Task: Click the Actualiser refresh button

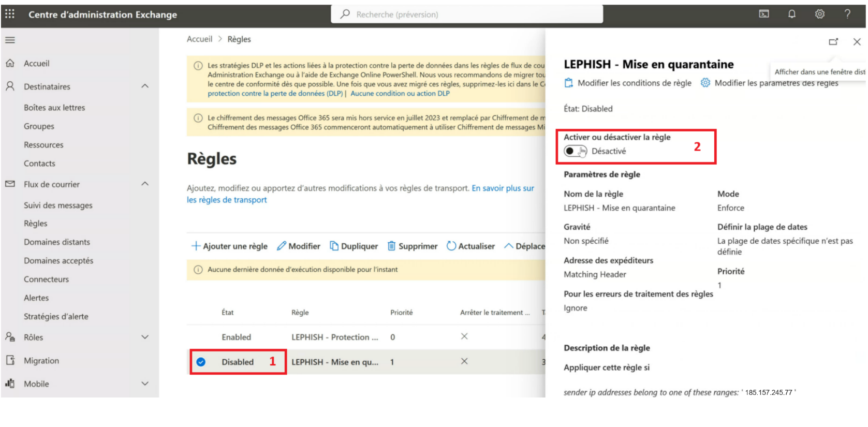Action: 470,246
